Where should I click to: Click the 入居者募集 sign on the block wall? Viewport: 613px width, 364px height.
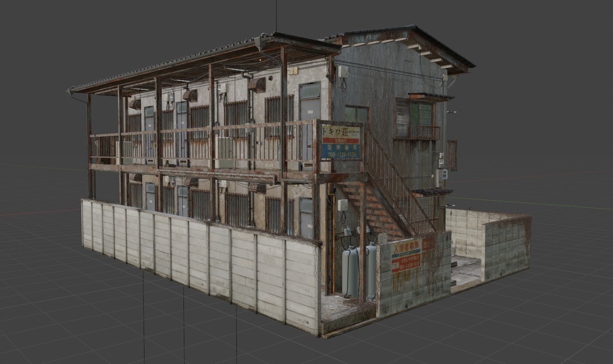point(406,256)
